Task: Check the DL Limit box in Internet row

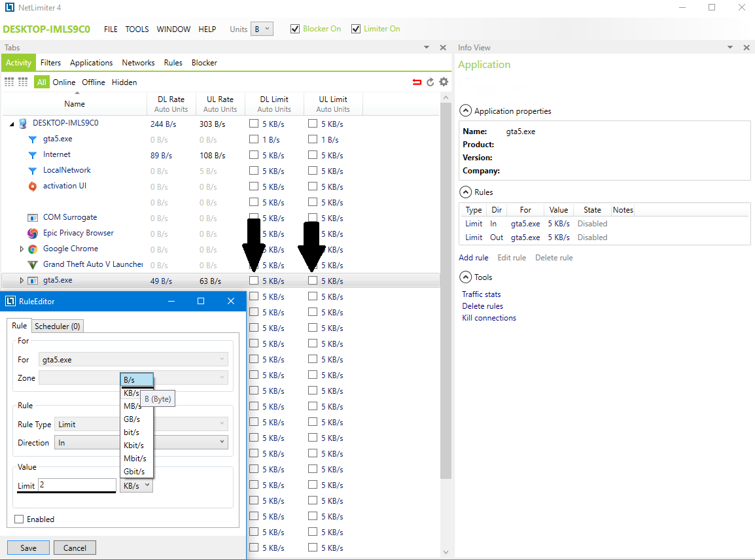Action: pyautogui.click(x=254, y=155)
